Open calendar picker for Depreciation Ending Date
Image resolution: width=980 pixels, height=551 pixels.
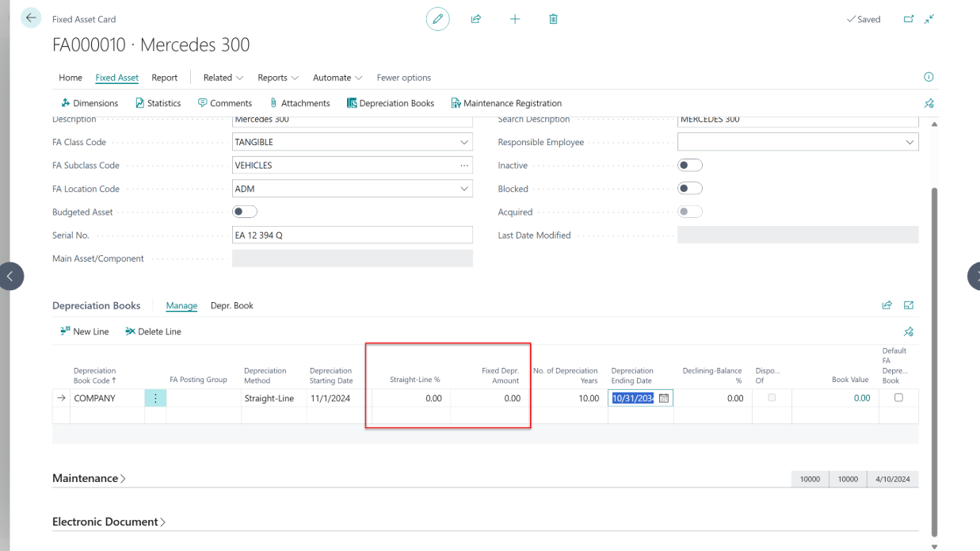(664, 398)
